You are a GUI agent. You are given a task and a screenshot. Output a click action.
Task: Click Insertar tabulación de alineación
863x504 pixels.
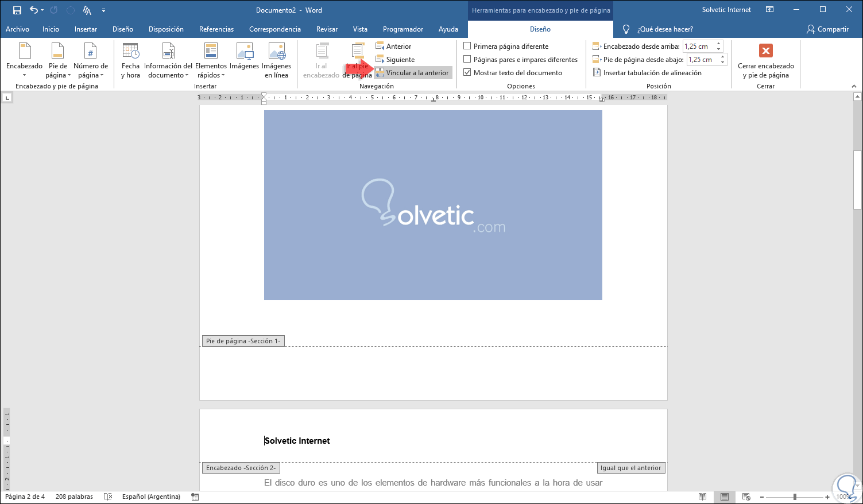point(647,73)
